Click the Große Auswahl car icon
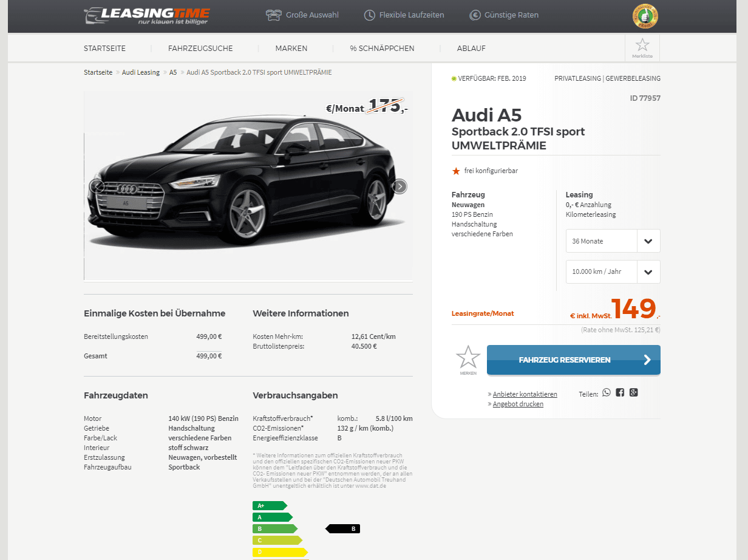Image resolution: width=748 pixels, height=560 pixels. pos(274,15)
